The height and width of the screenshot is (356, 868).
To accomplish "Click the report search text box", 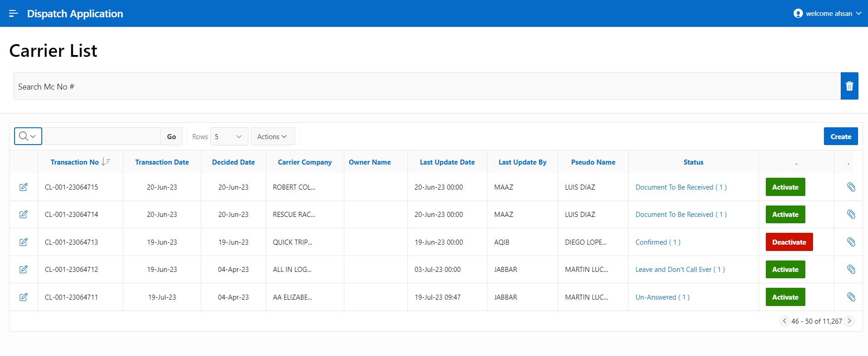I will 101,136.
